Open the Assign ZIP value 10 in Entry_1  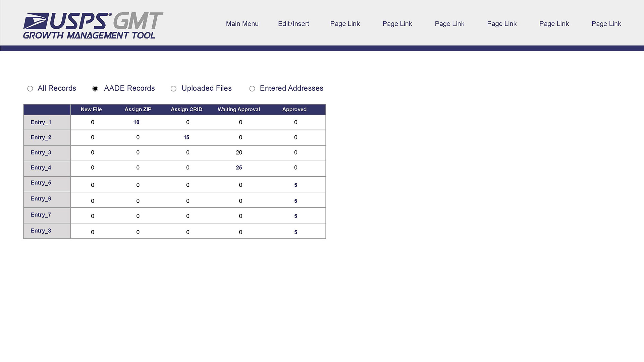coord(136,122)
